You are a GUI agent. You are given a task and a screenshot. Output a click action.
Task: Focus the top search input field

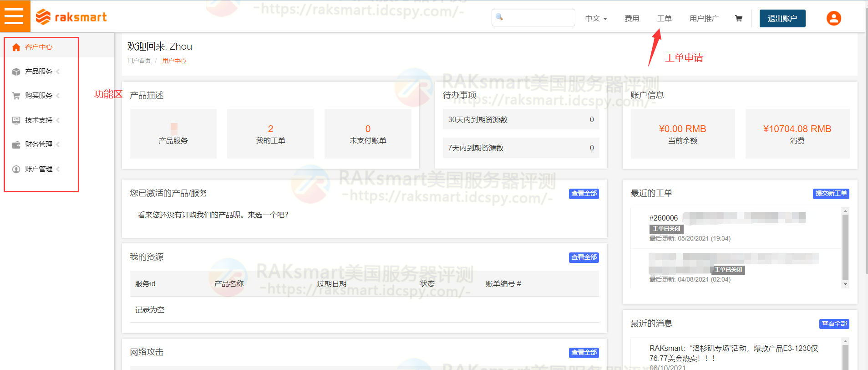[533, 17]
